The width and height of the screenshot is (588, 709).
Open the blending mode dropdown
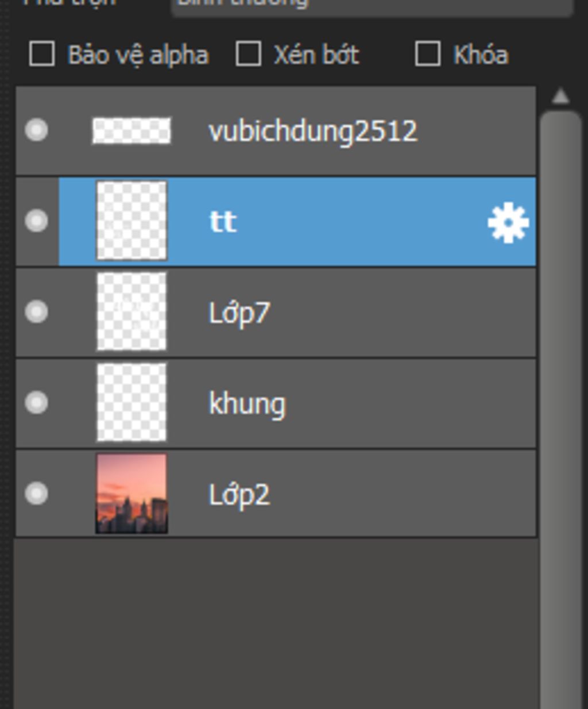372,5
